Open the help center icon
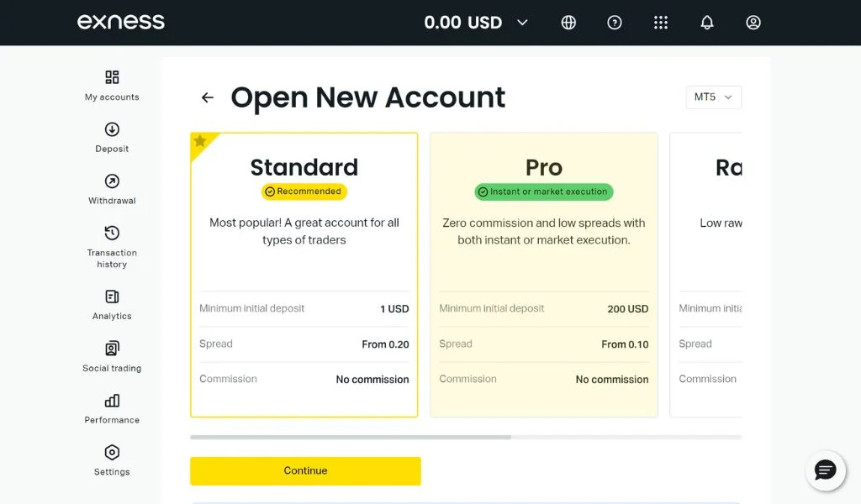 pyautogui.click(x=615, y=23)
